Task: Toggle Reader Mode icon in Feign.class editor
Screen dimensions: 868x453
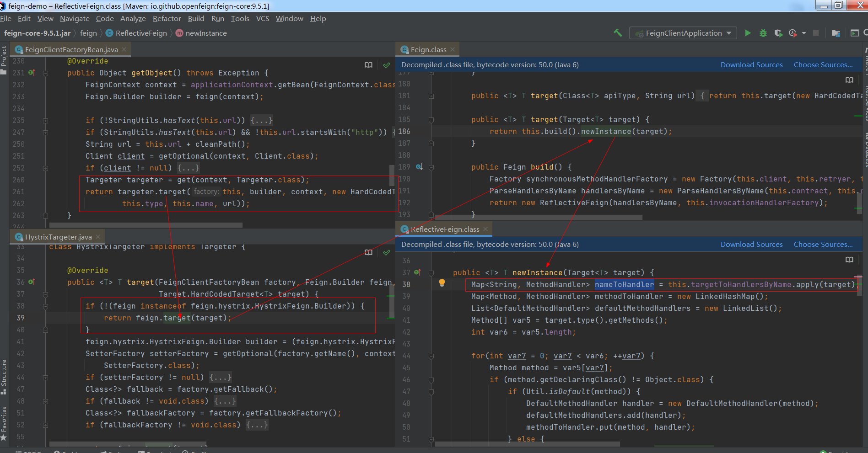Action: [x=849, y=80]
